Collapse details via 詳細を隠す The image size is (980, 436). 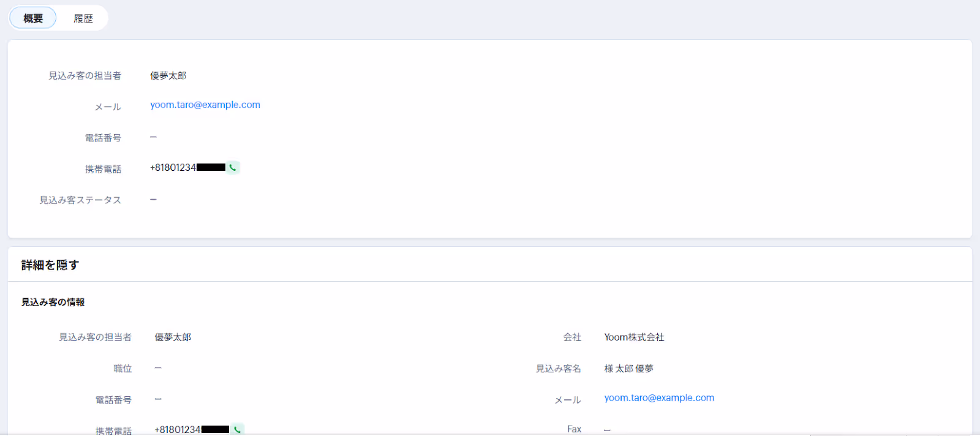pyautogui.click(x=50, y=265)
